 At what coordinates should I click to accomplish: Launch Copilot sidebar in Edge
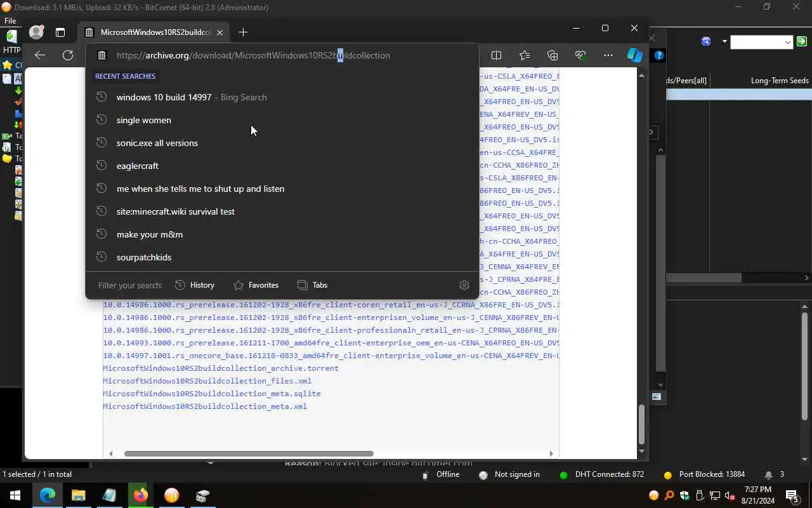tap(635, 55)
